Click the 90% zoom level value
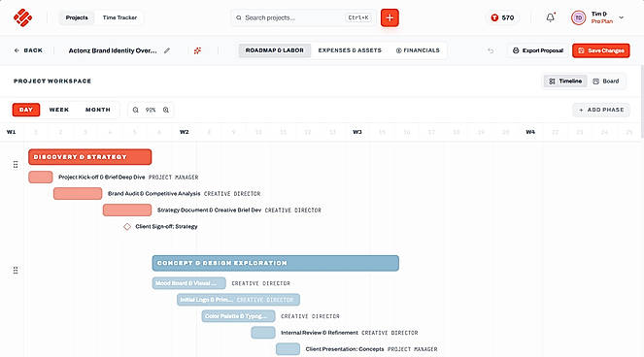 coord(151,110)
